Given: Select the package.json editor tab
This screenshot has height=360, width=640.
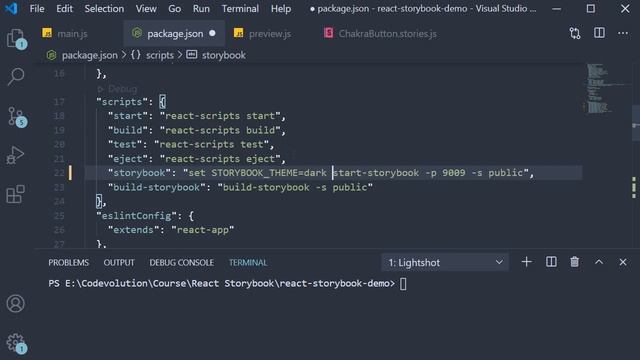Looking at the screenshot, I should 175,33.
